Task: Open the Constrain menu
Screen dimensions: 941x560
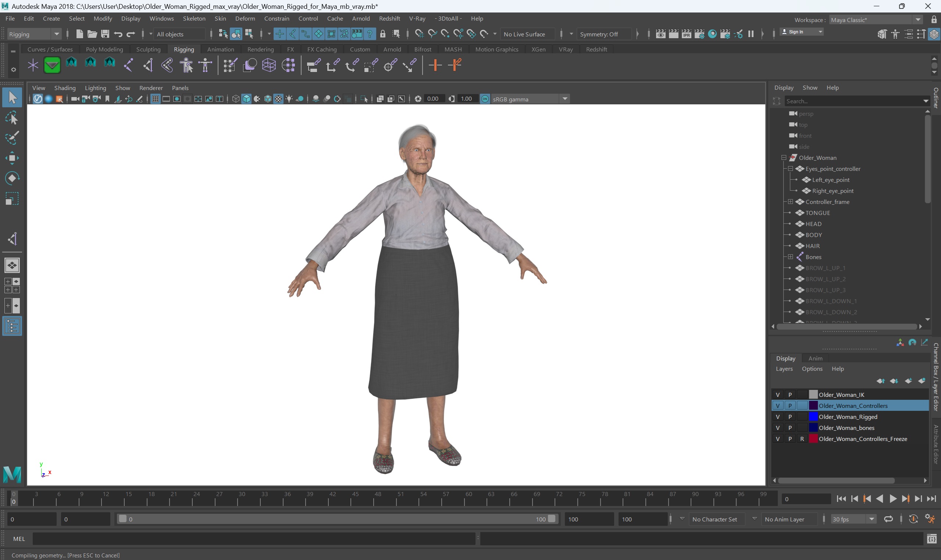Action: click(277, 18)
